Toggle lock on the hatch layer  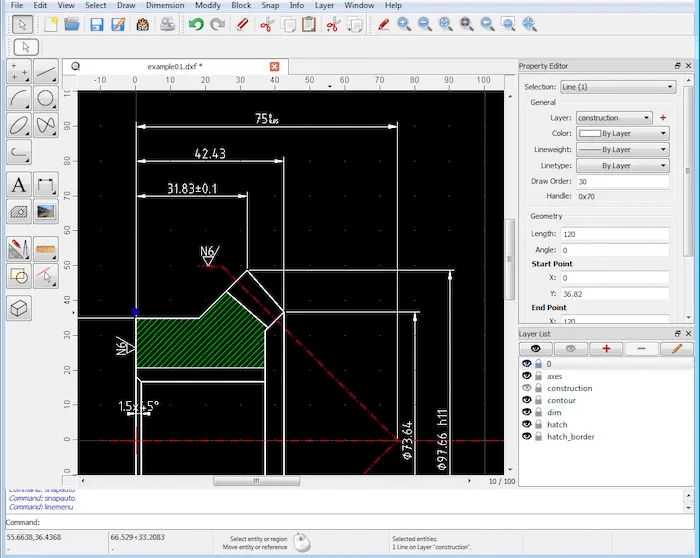click(539, 424)
